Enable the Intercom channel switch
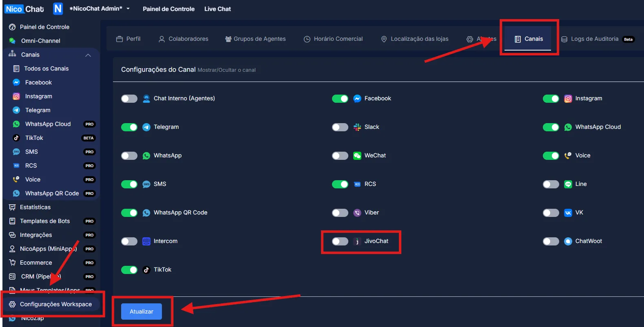Screen dimensions: 644x327 129,241
